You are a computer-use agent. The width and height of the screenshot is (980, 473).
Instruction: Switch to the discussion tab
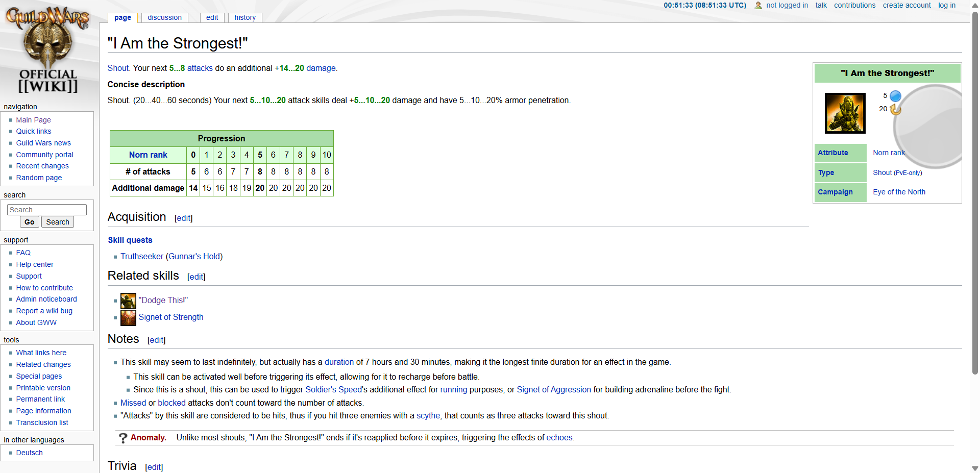pos(164,17)
